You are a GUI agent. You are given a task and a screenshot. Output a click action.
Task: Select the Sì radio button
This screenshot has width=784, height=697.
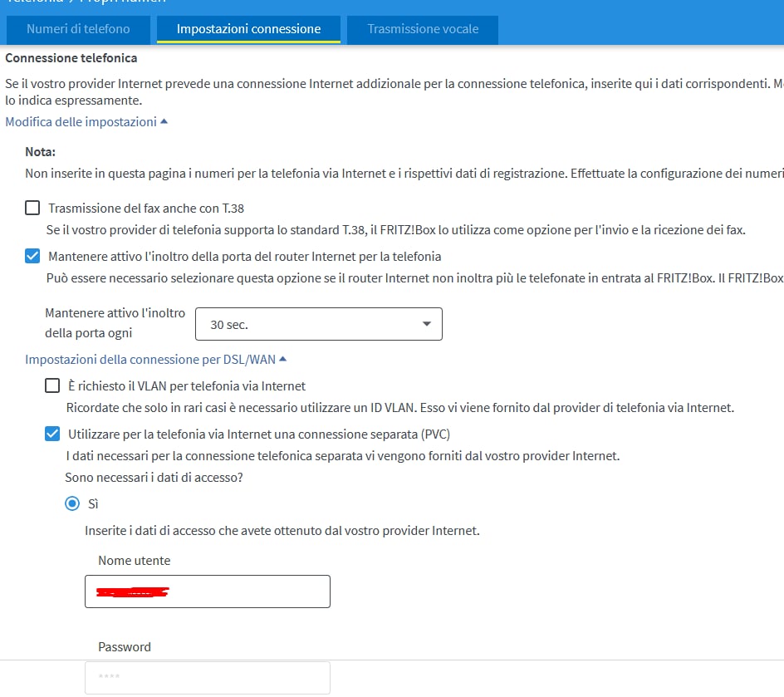72,503
